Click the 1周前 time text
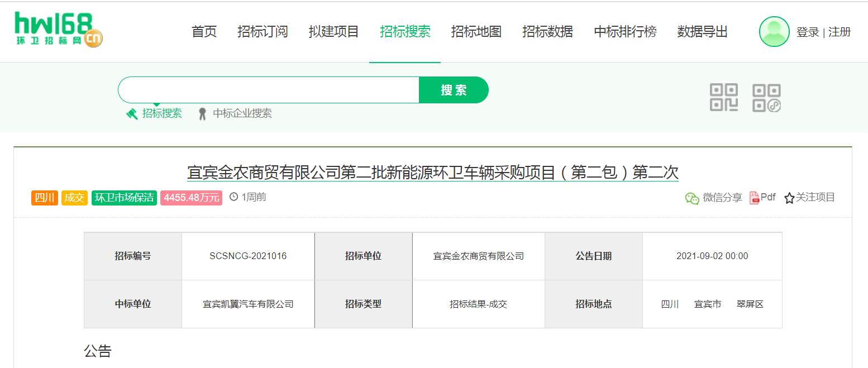Image resolution: width=868 pixels, height=368 pixels. point(254,197)
